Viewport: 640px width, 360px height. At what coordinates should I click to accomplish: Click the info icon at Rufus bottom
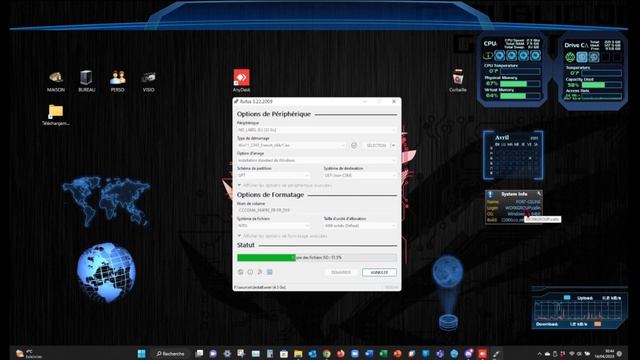[250, 272]
